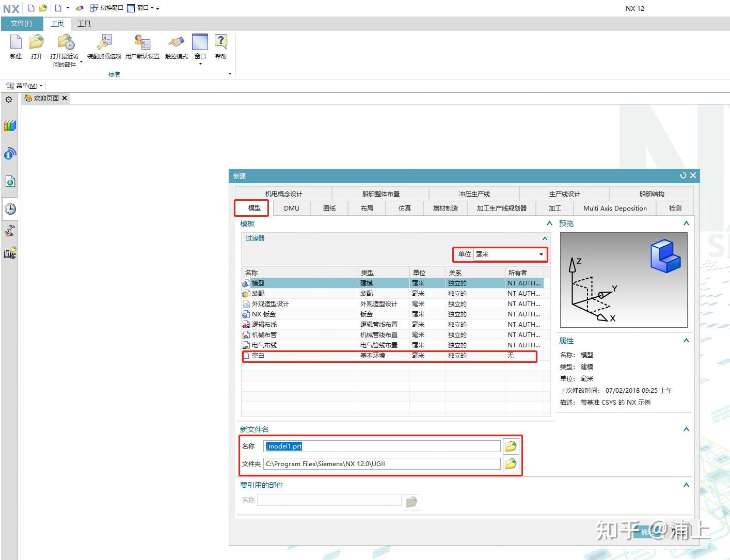This screenshot has height=560, width=730.
Task: Open the reuse library books icon in sidebar
Action: point(10,125)
